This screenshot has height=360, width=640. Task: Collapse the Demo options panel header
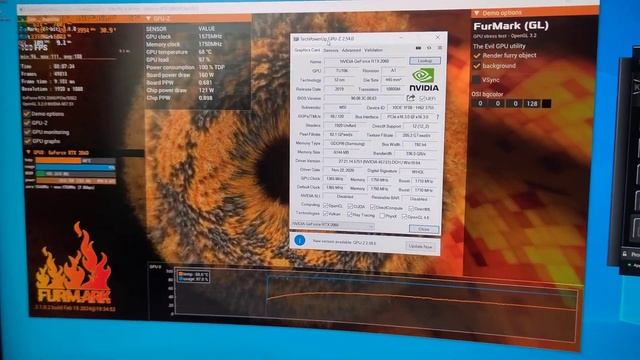pos(476,13)
